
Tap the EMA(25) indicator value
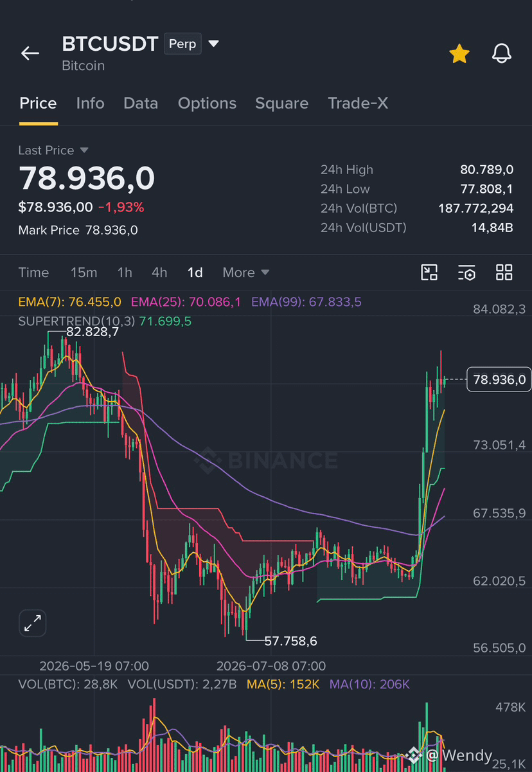tap(186, 302)
